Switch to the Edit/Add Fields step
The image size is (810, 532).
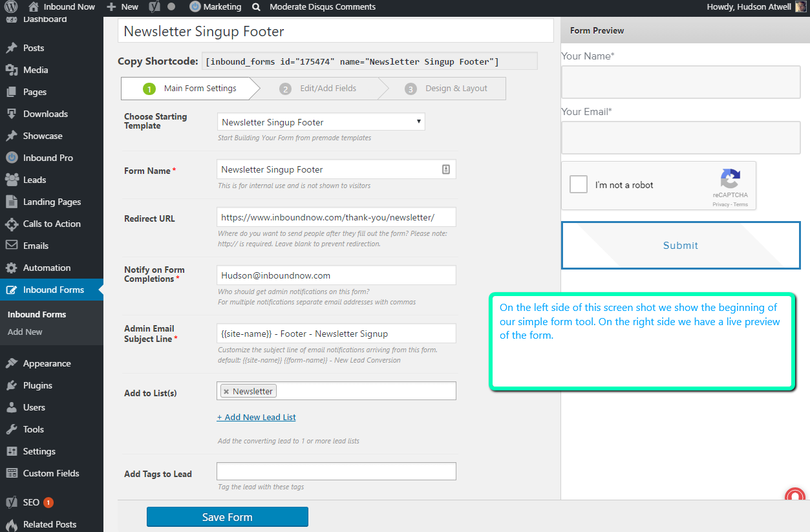318,89
